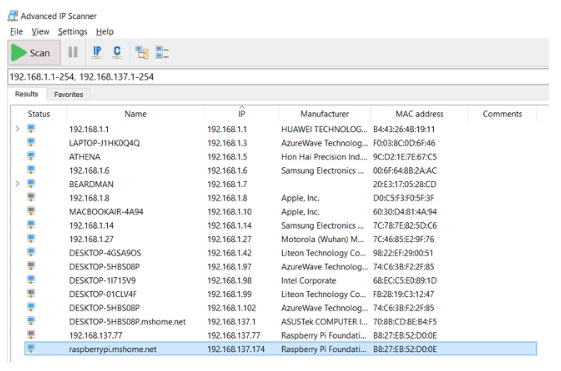Click the computer status icon for ATHENA
This screenshot has width=561, height=371.
(31, 156)
